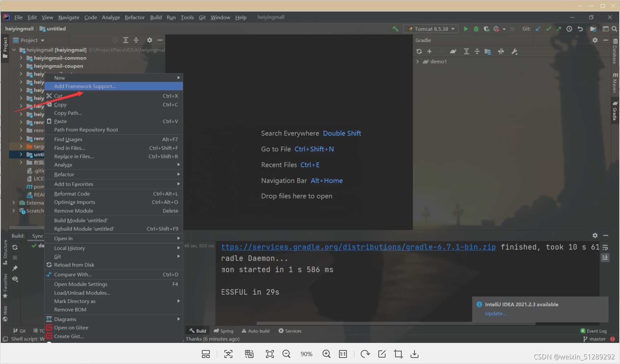
Task: Open the Event Log button
Action: [594, 331]
